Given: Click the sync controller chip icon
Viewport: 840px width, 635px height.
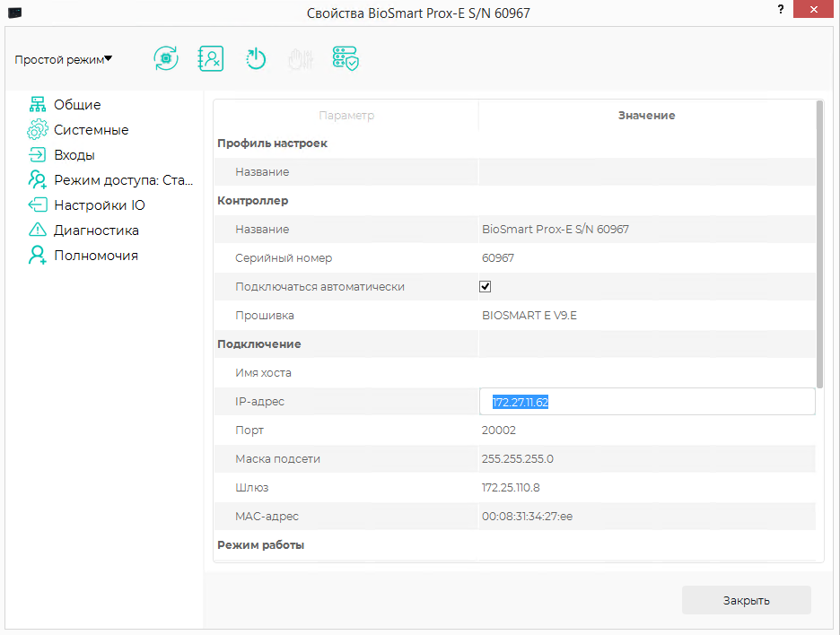Looking at the screenshot, I should [x=166, y=58].
